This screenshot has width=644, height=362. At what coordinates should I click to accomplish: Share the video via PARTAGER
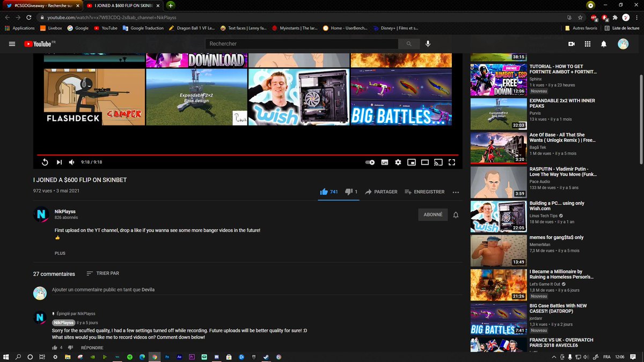(x=381, y=191)
